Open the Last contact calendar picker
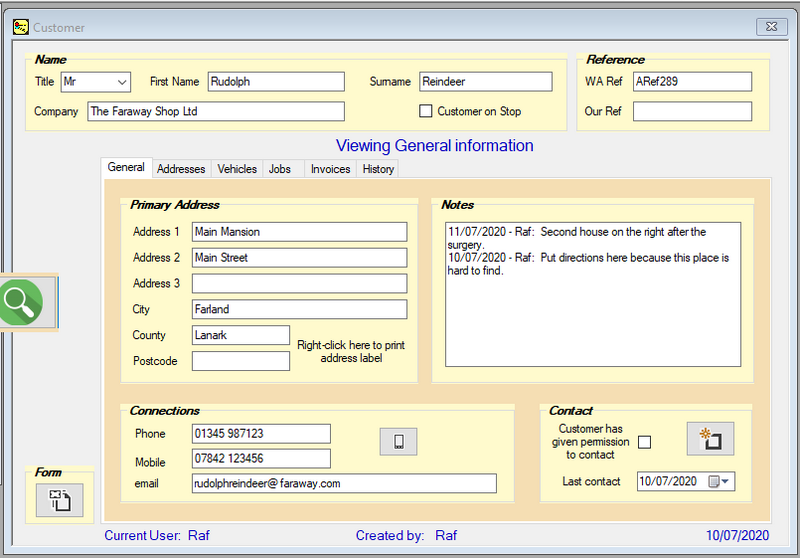Image resolution: width=800 pixels, height=558 pixels. [x=718, y=481]
